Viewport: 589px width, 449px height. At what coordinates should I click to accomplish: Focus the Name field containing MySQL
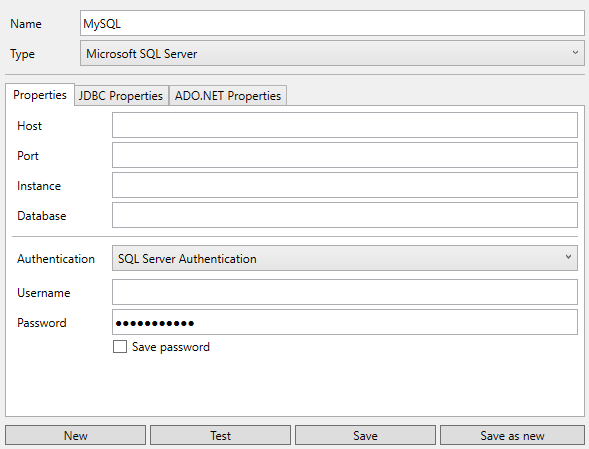coord(332,23)
